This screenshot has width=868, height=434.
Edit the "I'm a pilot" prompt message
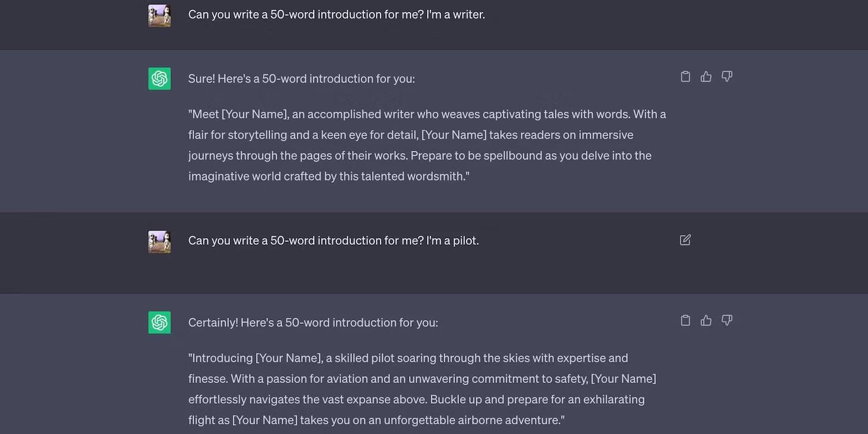coord(685,240)
